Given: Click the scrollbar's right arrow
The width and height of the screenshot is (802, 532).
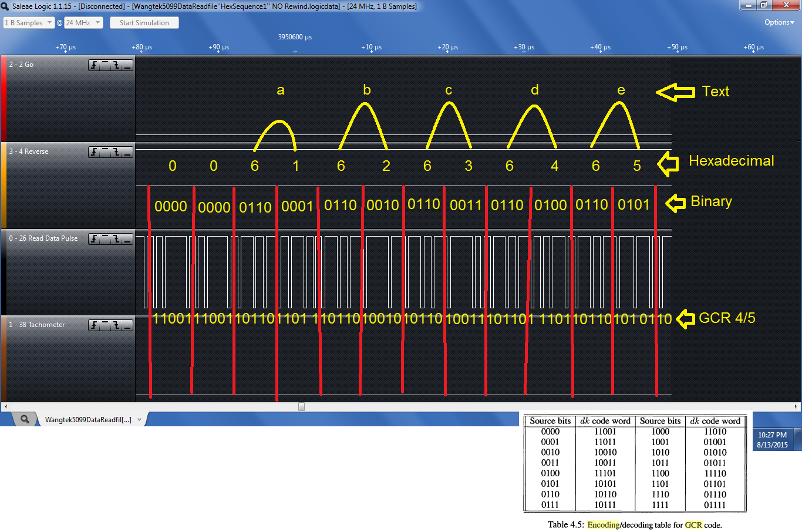Looking at the screenshot, I should coord(796,406).
